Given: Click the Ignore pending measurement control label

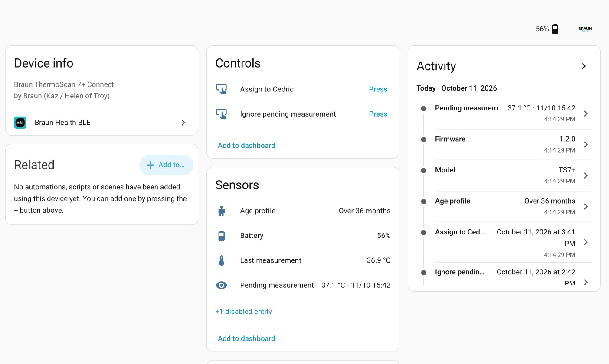Looking at the screenshot, I should pyautogui.click(x=288, y=114).
